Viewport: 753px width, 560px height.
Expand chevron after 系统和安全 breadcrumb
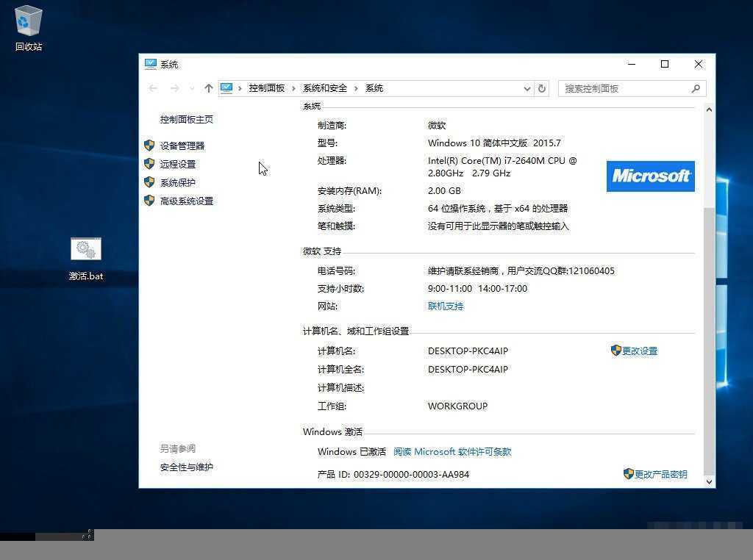point(356,88)
